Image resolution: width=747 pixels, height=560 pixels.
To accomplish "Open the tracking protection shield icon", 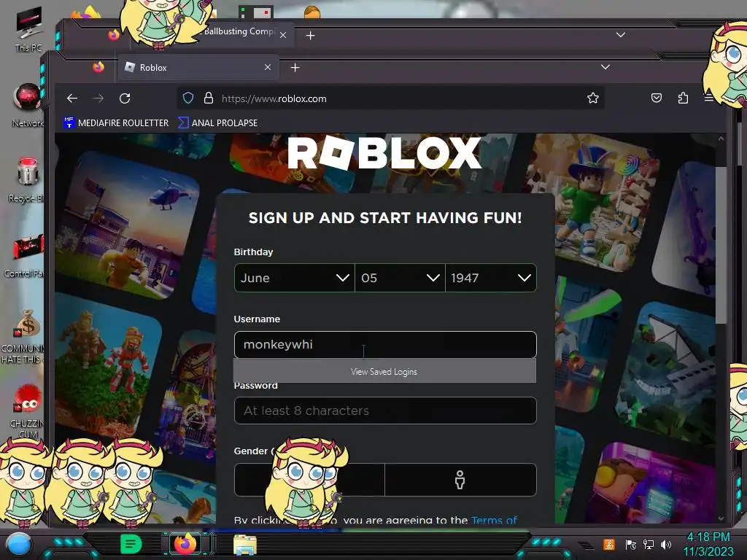I will [188, 98].
